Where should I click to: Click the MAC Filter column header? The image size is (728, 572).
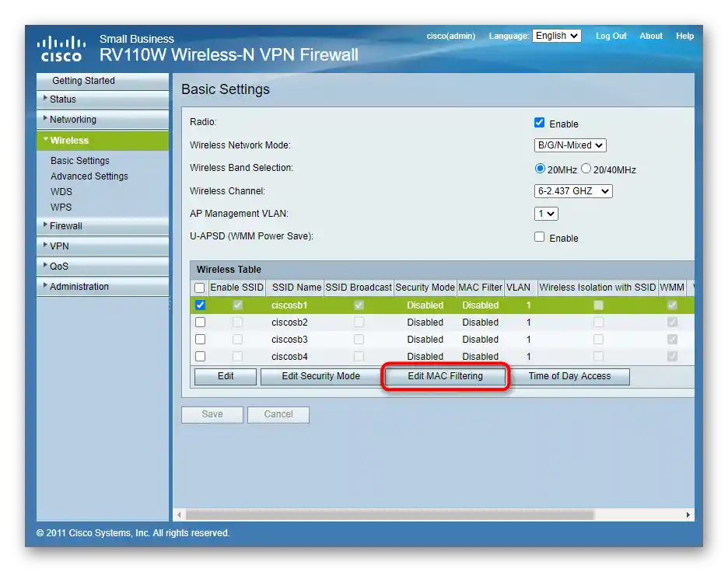pos(480,288)
